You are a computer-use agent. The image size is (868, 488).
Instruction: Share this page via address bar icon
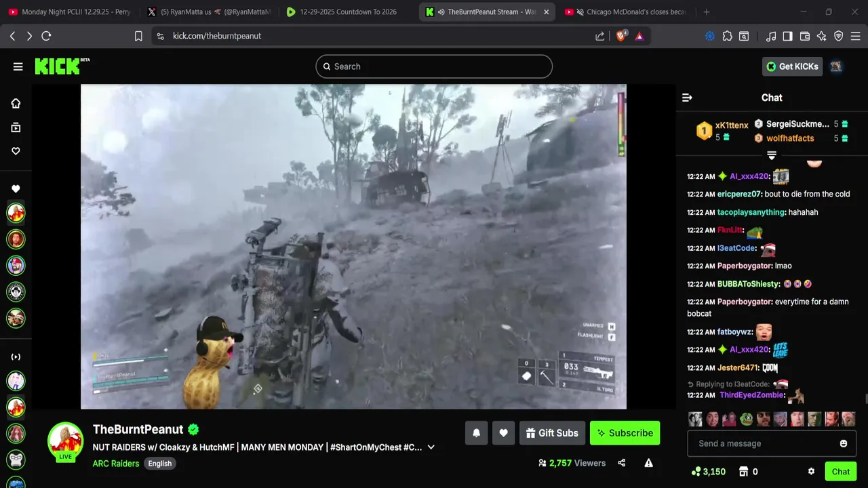(599, 36)
